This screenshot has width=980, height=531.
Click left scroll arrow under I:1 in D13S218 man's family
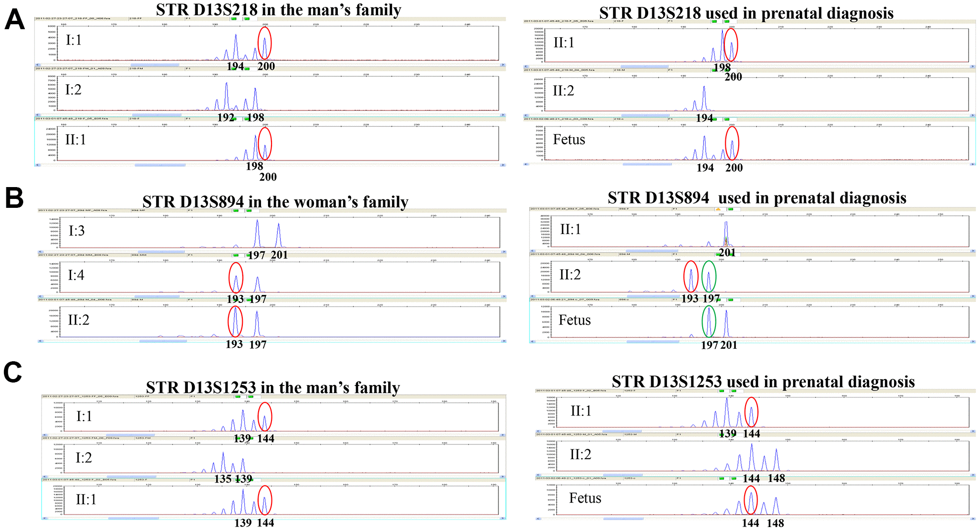click(37, 65)
